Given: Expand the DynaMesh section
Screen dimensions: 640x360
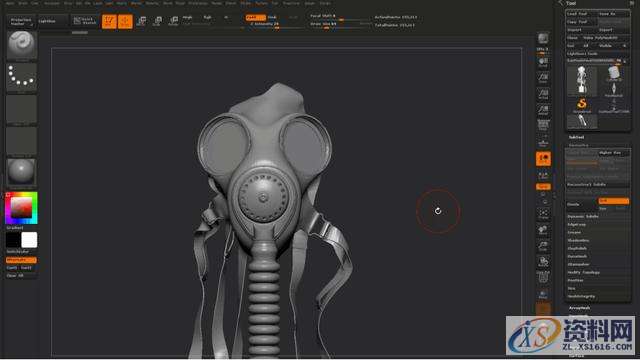Looking at the screenshot, I should point(577,256).
